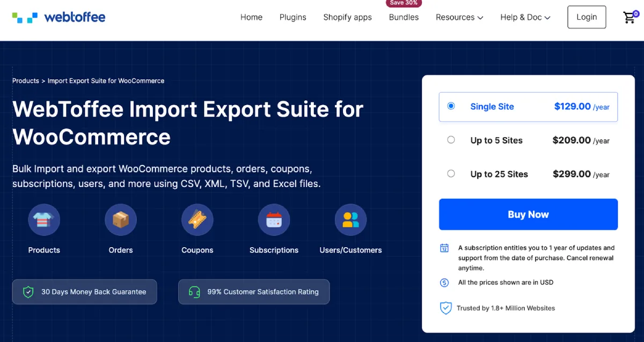Viewport: 644px width, 342px height.
Task: Click the 30 Days Money Back Guarantee badge
Action: pyautogui.click(x=85, y=292)
